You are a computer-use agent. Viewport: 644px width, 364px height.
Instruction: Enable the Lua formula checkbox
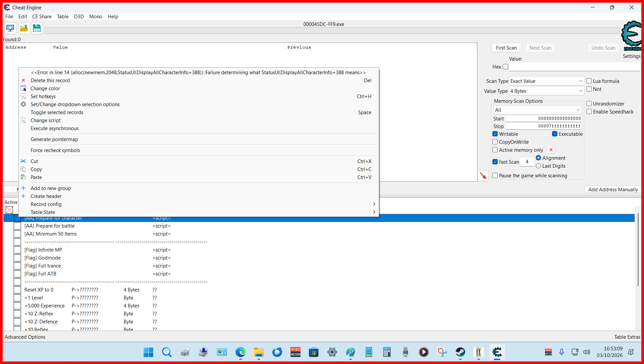[x=589, y=81]
